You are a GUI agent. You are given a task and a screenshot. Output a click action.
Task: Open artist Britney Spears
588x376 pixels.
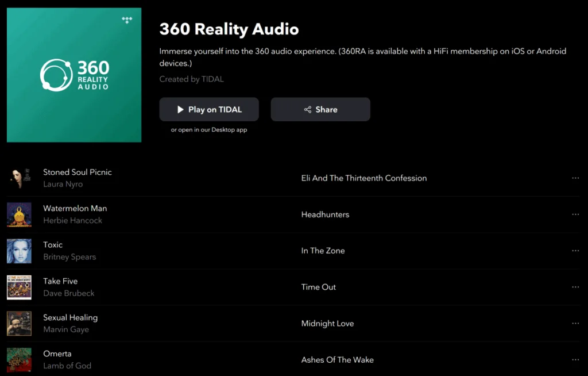point(69,257)
